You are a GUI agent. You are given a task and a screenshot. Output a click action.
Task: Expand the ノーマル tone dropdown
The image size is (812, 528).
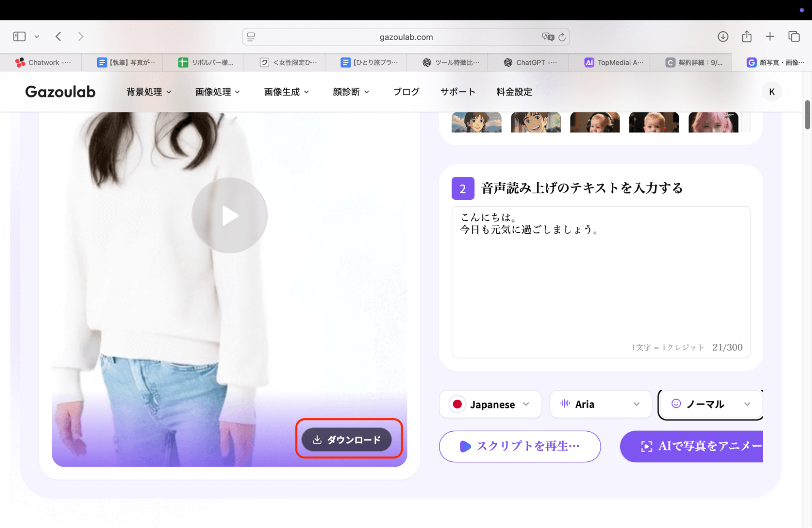tap(710, 404)
